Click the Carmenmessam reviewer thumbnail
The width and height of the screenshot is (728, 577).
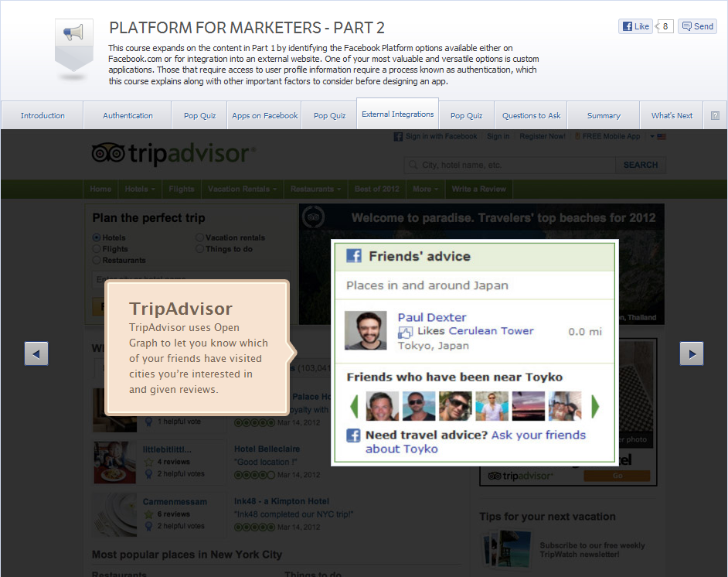click(114, 515)
